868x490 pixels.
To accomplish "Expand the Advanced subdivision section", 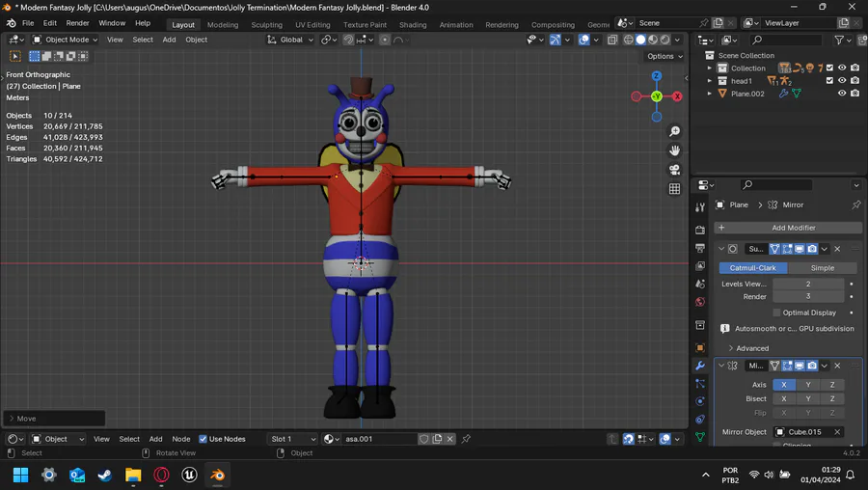I will click(x=747, y=348).
